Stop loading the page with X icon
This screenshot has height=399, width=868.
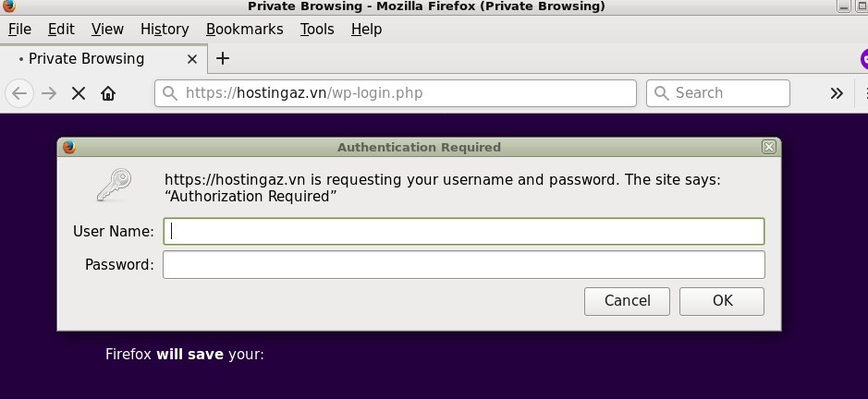[79, 93]
